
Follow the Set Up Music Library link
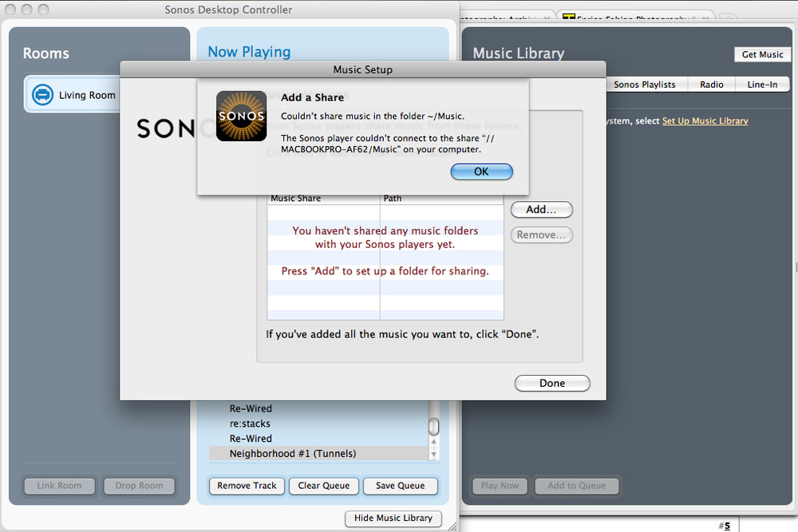pos(705,121)
